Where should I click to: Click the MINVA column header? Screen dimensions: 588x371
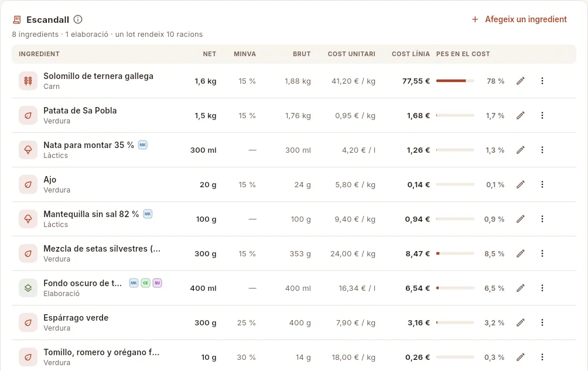pyautogui.click(x=245, y=54)
